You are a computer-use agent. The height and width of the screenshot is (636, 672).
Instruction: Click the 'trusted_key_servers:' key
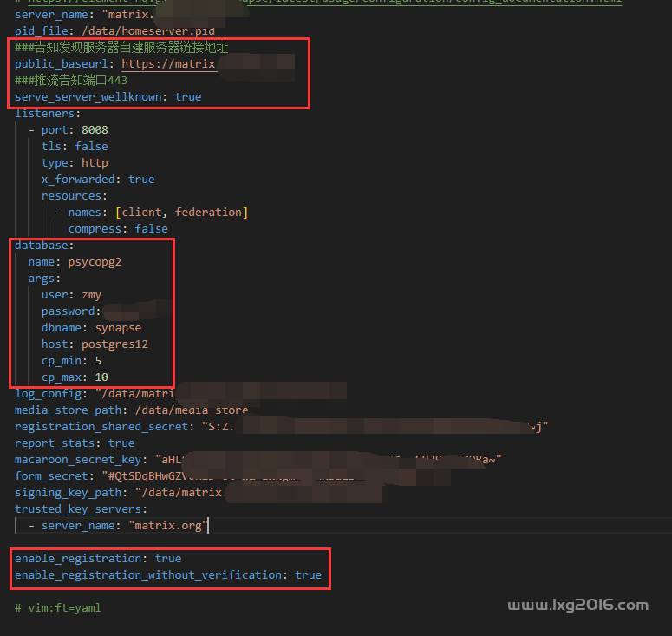pyautogui.click(x=81, y=509)
